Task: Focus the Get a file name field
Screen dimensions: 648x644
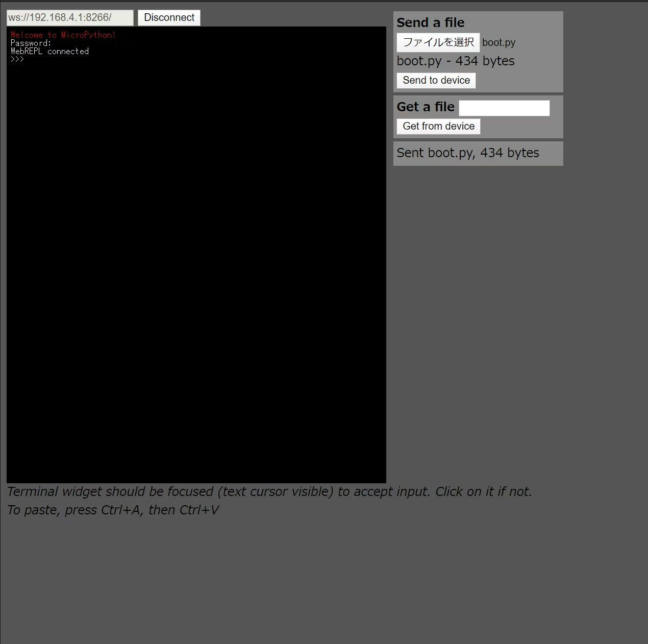Action: click(504, 108)
